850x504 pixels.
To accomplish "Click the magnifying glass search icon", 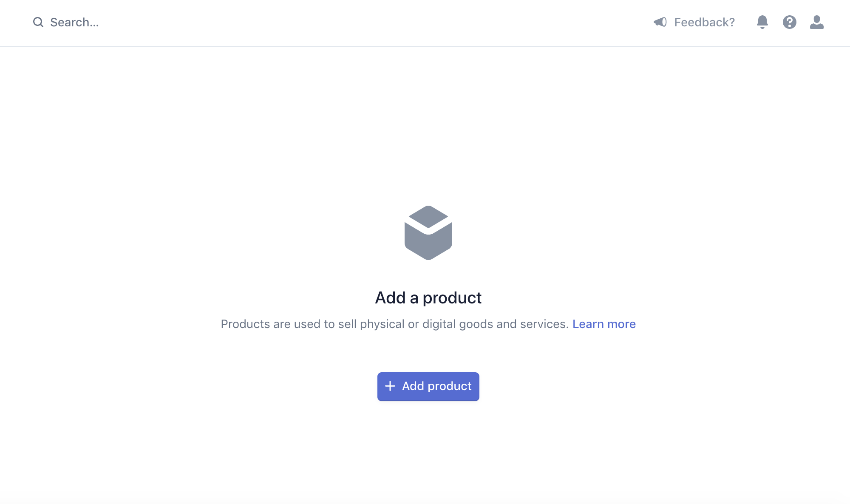I will (x=38, y=22).
